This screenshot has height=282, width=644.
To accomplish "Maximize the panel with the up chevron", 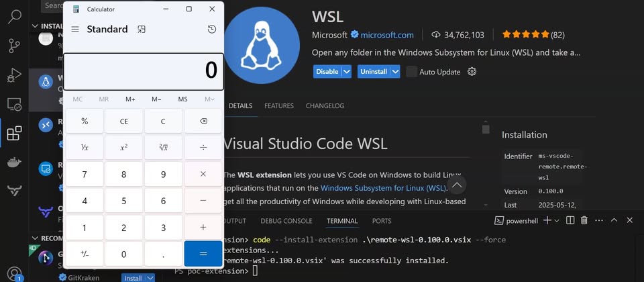I will pos(614,220).
